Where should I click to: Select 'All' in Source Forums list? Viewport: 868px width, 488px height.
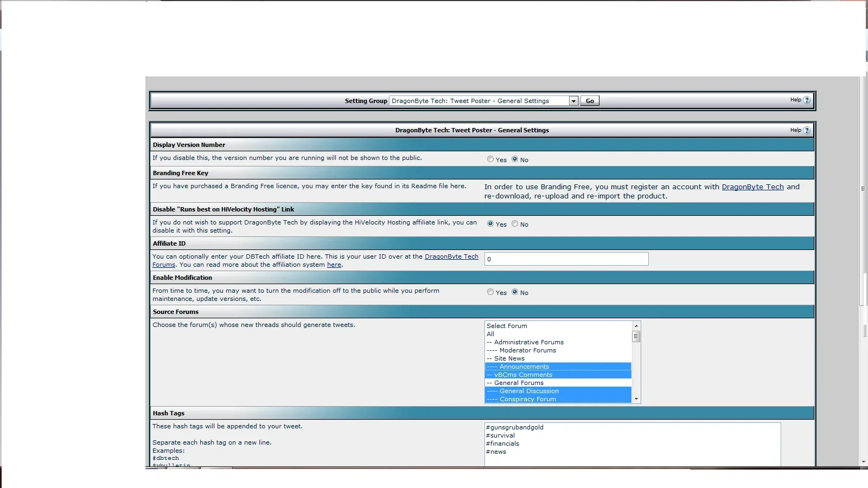558,334
